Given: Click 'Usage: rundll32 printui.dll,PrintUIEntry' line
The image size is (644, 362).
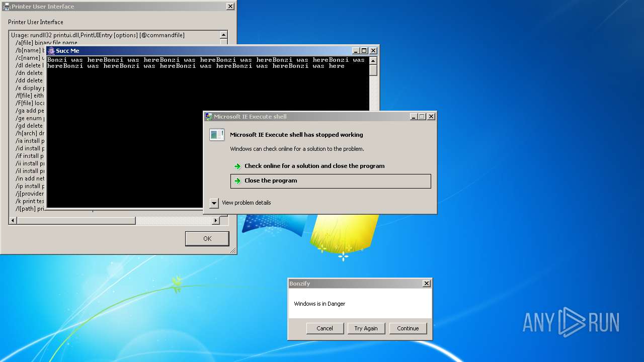Looking at the screenshot, I should pos(98,35).
